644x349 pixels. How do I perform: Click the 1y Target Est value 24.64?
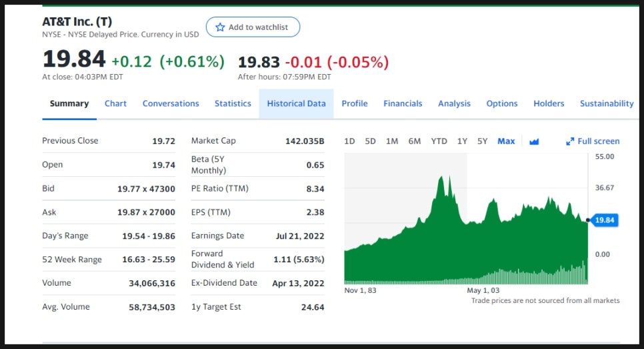coord(313,307)
